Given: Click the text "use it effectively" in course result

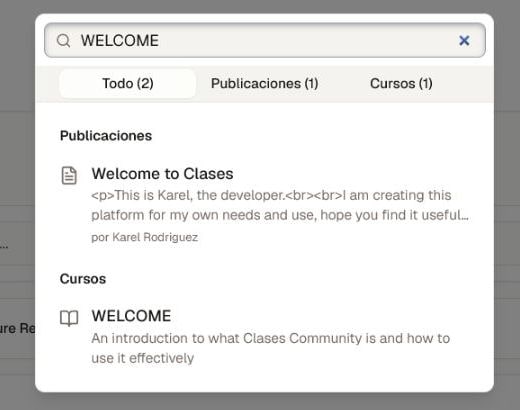Looking at the screenshot, I should (x=142, y=358).
